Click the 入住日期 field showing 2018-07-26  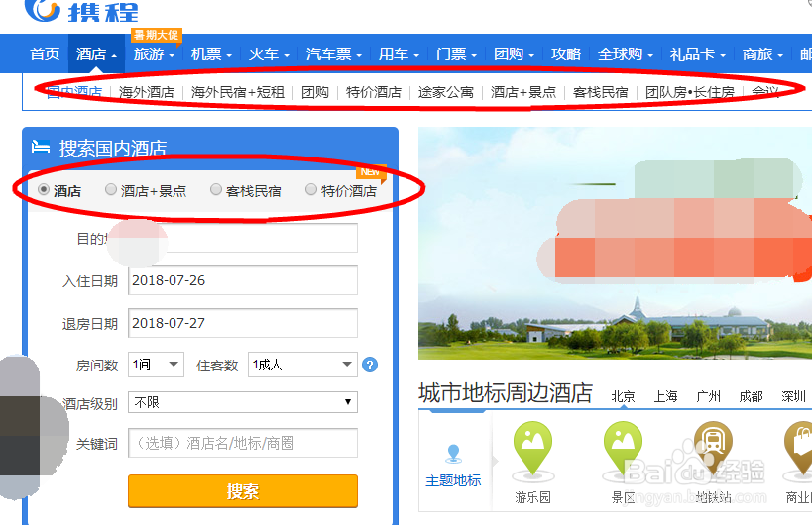tap(243, 280)
